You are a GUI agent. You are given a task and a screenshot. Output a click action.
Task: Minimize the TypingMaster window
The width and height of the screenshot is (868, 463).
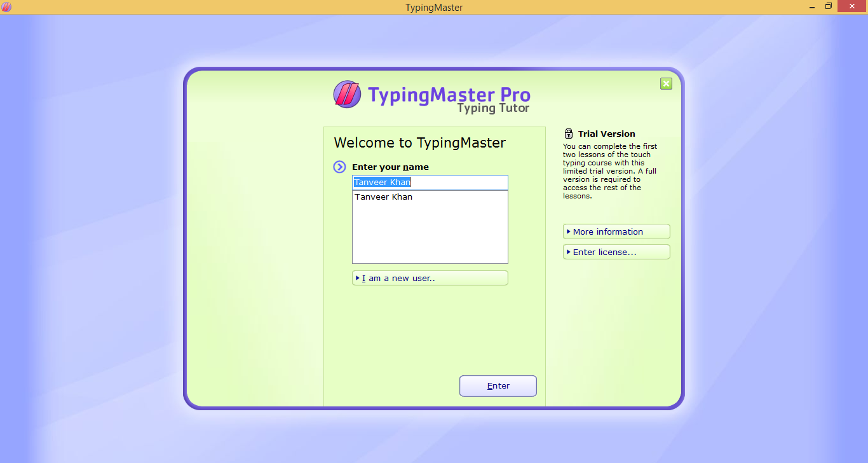click(811, 7)
